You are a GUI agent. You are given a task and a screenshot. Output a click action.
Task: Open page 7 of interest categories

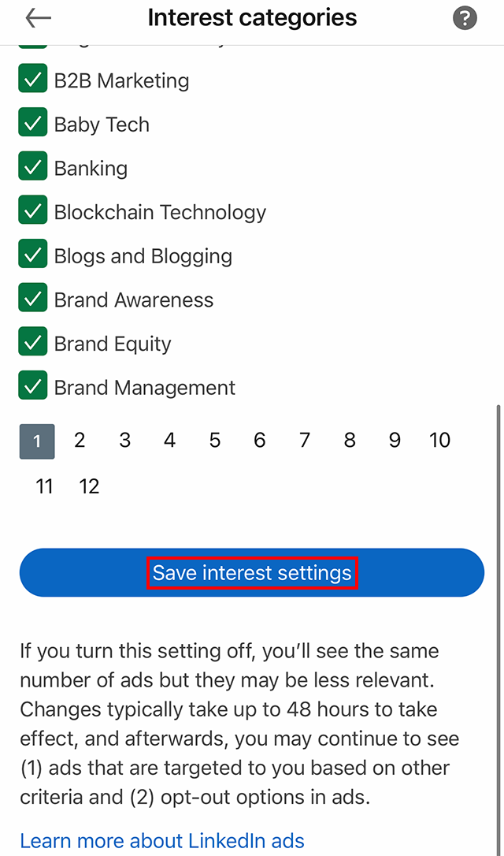(304, 441)
